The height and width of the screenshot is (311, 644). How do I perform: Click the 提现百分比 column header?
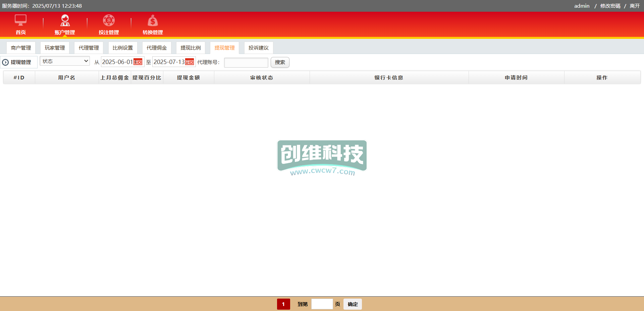click(x=147, y=77)
